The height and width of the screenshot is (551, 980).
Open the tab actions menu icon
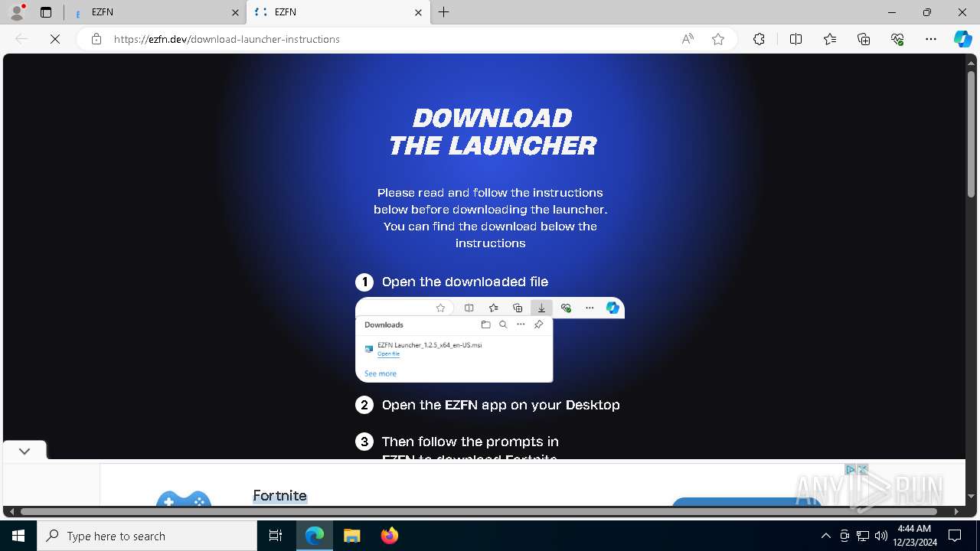pyautogui.click(x=46, y=12)
